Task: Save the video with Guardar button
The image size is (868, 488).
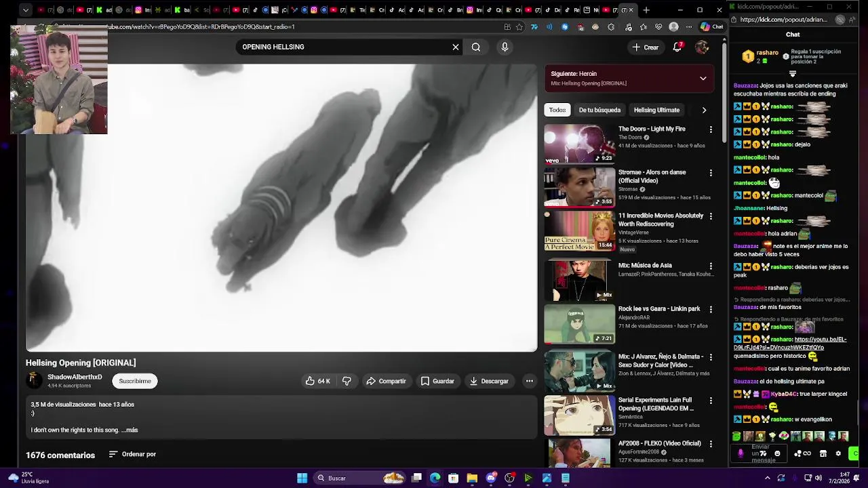Action: click(x=437, y=381)
